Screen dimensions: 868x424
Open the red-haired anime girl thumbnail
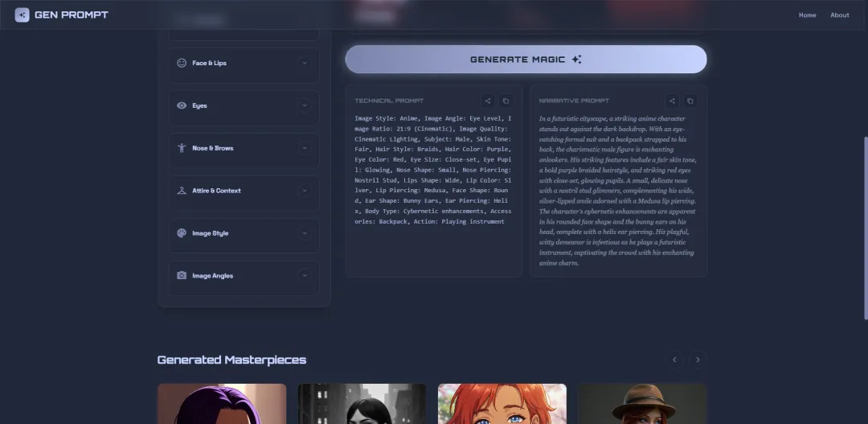click(x=502, y=404)
